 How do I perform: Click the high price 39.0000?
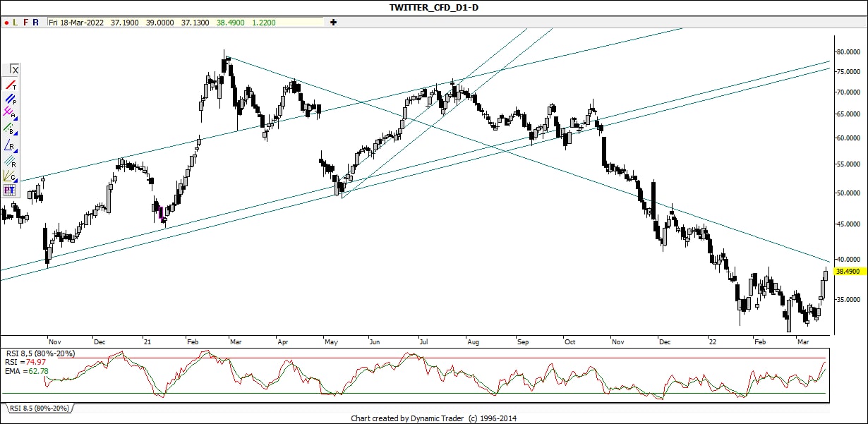point(159,23)
